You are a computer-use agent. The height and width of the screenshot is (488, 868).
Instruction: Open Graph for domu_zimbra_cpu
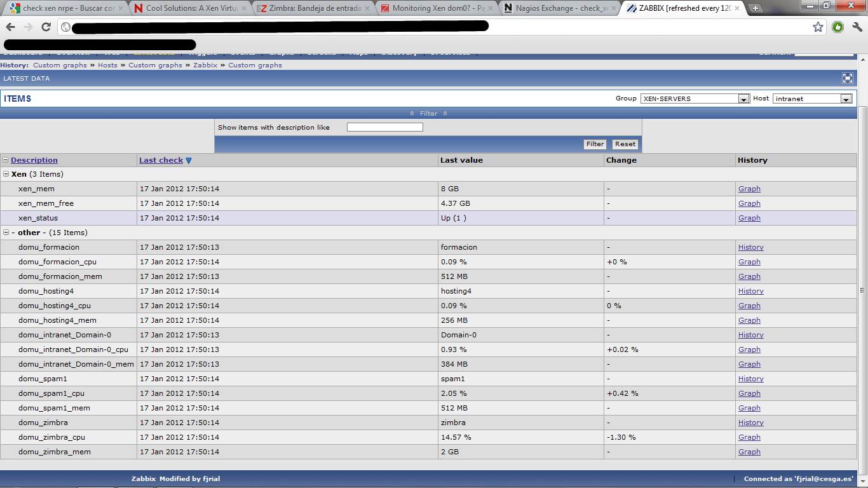pyautogui.click(x=749, y=437)
